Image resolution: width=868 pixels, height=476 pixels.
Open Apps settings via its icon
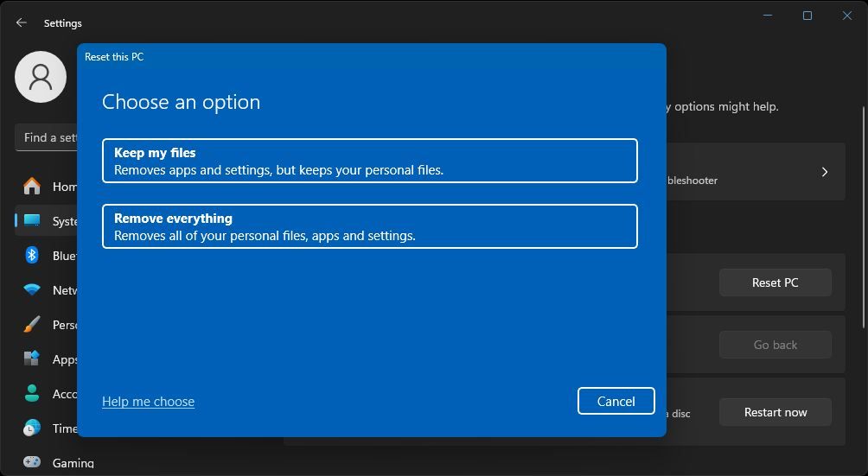coord(32,359)
